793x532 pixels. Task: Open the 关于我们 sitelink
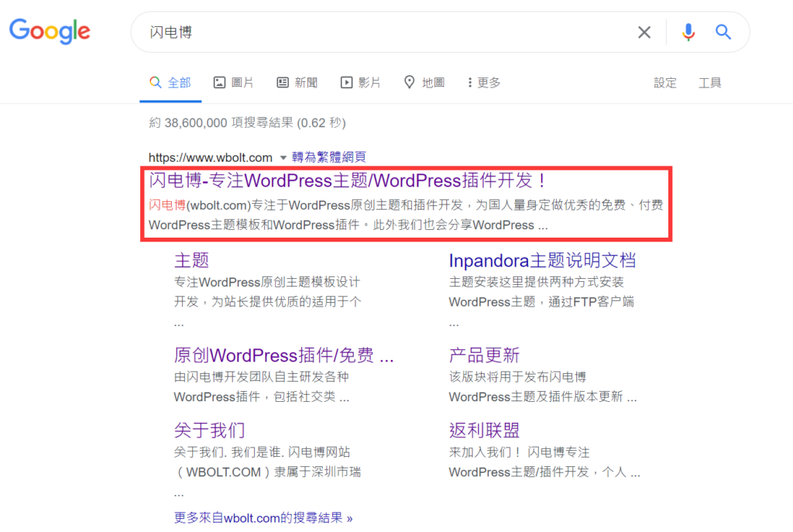209,431
